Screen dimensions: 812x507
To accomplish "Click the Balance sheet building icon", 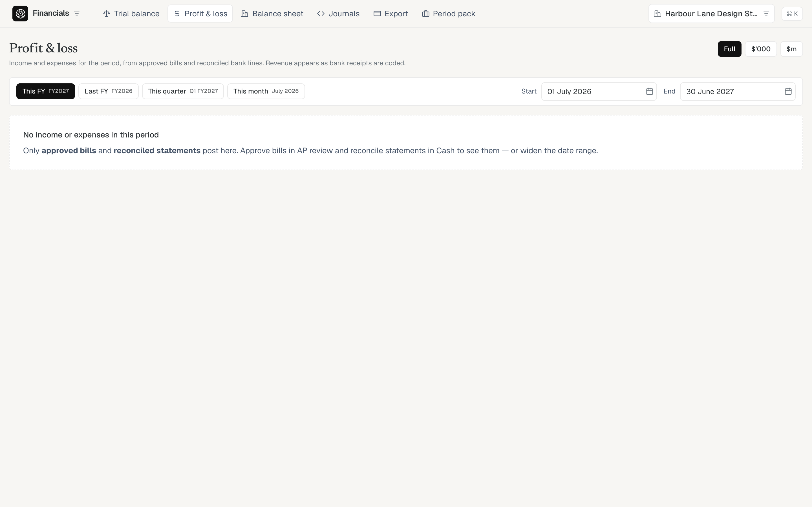I will (x=245, y=14).
